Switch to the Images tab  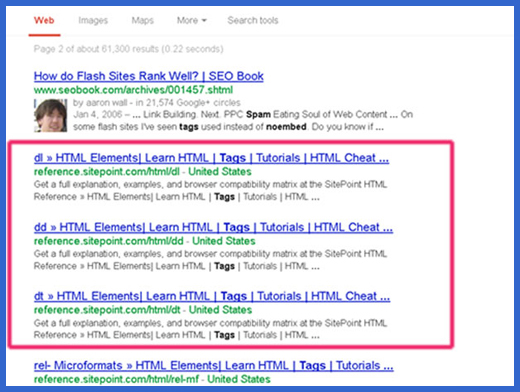pyautogui.click(x=93, y=21)
